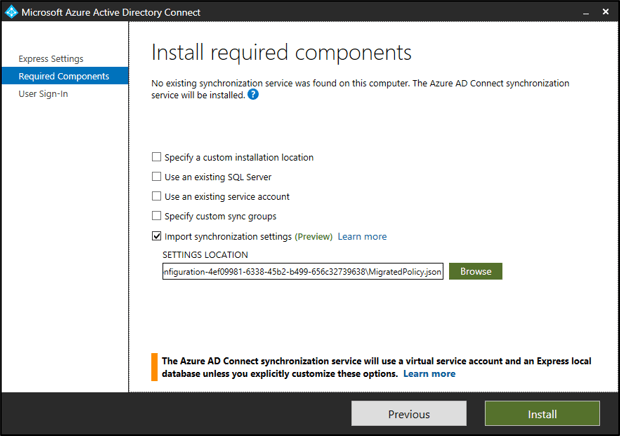Check Use an existing SQL Server
Image resolution: width=620 pixels, height=436 pixels.
click(156, 177)
